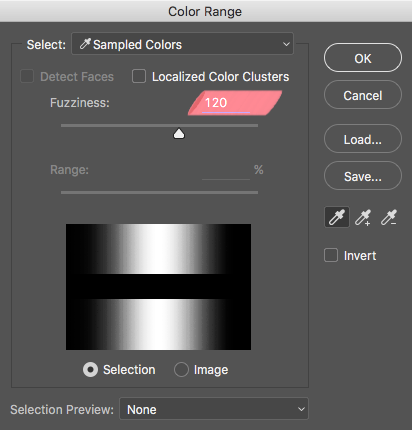This screenshot has height=430, width=412.
Task: Click the Fuzziness label
Action: [x=80, y=103]
